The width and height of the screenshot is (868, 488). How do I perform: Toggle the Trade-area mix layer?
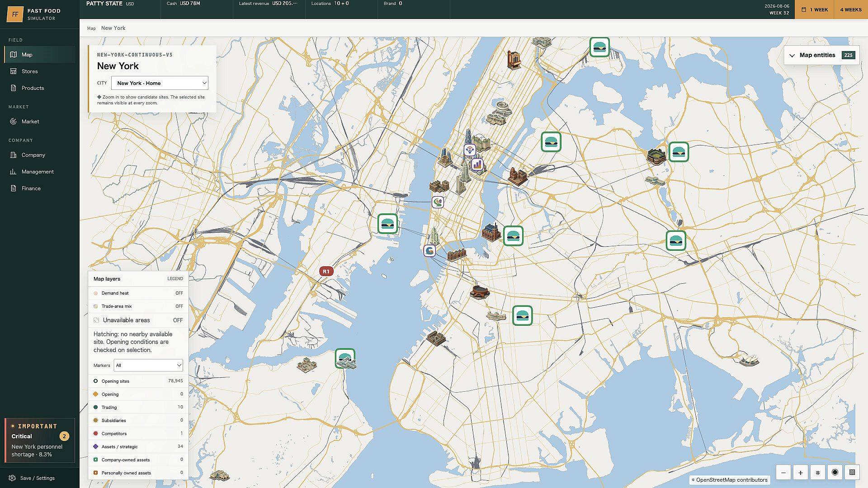point(138,306)
